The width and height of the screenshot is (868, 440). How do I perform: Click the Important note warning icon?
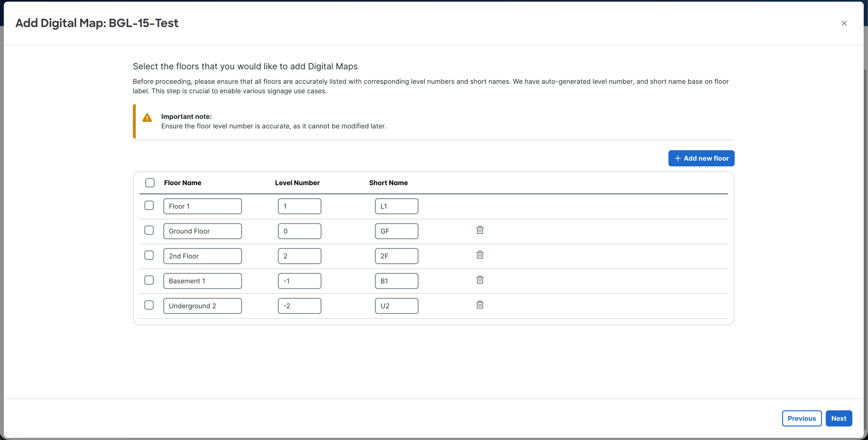tap(147, 118)
